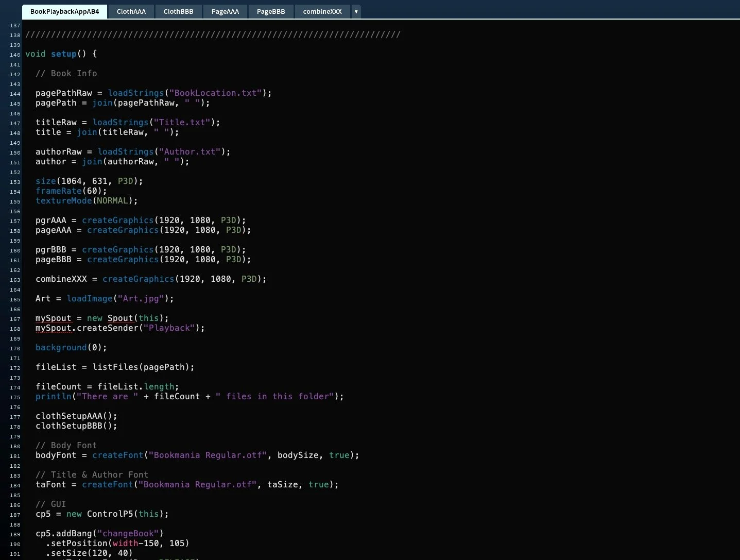Image resolution: width=740 pixels, height=560 pixels.
Task: Click the // Book Info comment
Action: click(66, 73)
